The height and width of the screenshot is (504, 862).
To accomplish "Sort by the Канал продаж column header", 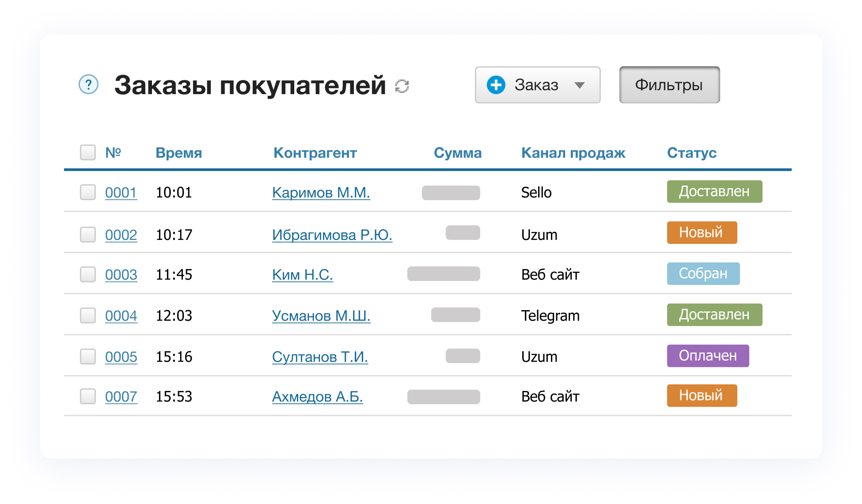I will pos(573,153).
